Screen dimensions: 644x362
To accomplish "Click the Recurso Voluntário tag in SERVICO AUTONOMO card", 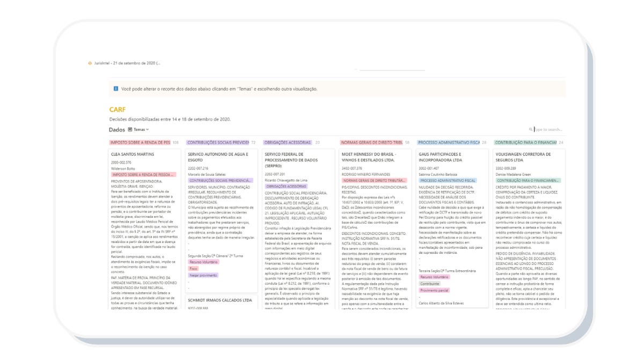I will coord(203,262).
